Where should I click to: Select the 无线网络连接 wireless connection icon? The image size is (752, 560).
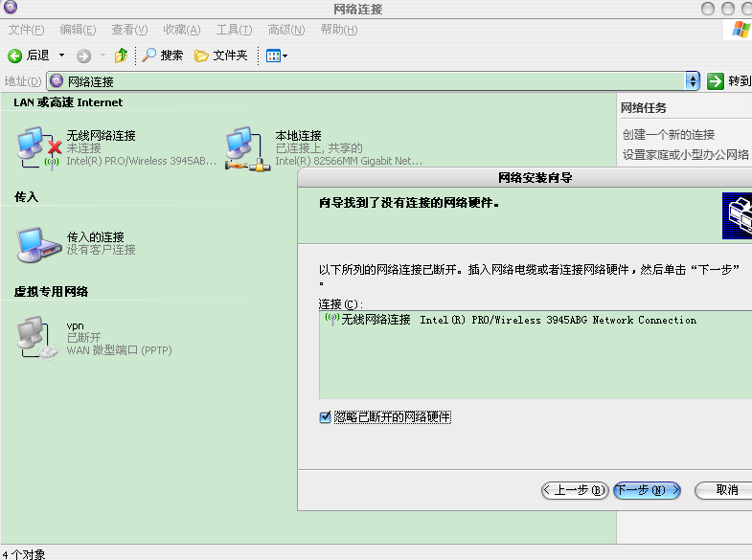(x=39, y=148)
